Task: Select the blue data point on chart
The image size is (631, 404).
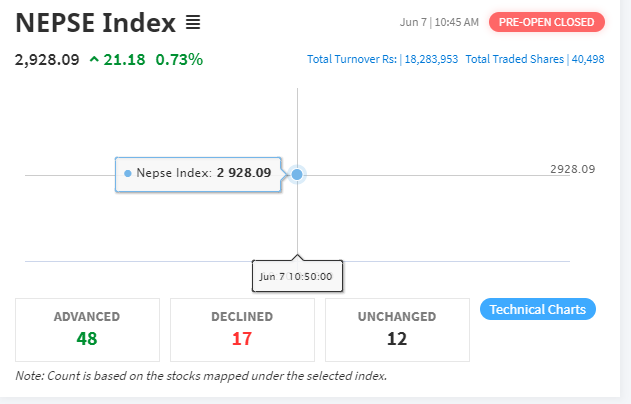Action: pos(297,174)
